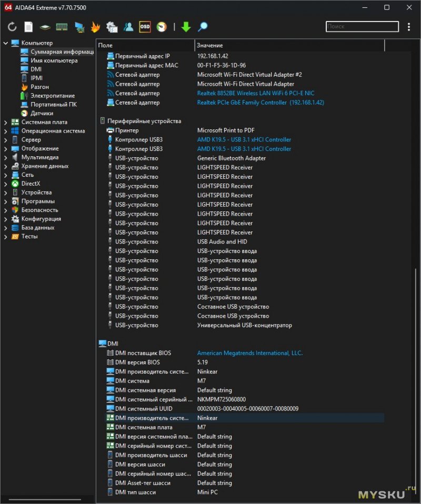The width and height of the screenshot is (421, 504).
Task: Open the Report document icon
Action: 28,27
